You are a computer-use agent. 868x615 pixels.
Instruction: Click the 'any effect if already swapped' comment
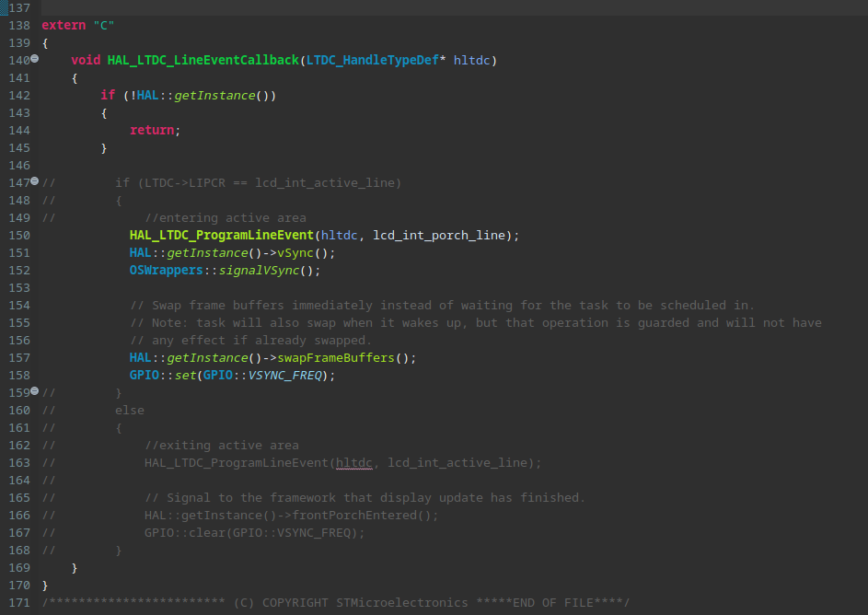coord(250,341)
